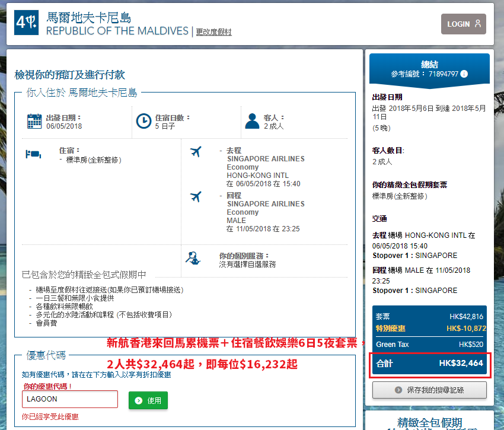Click the 會員費 inclusion item

[46, 323]
